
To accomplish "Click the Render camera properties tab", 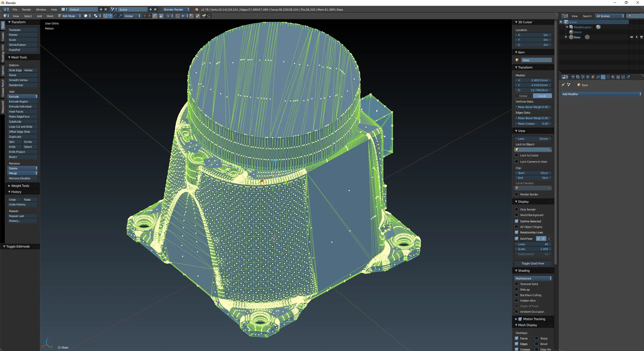I will click(573, 77).
